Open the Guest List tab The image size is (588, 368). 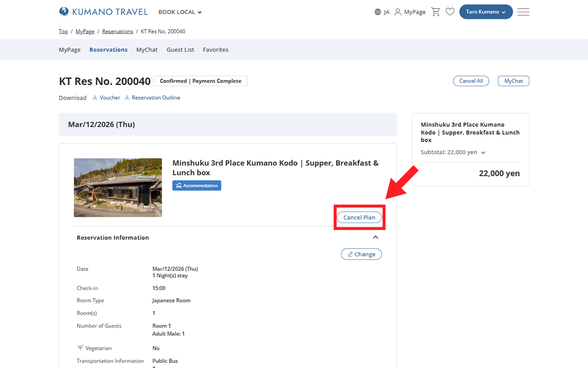pos(180,50)
